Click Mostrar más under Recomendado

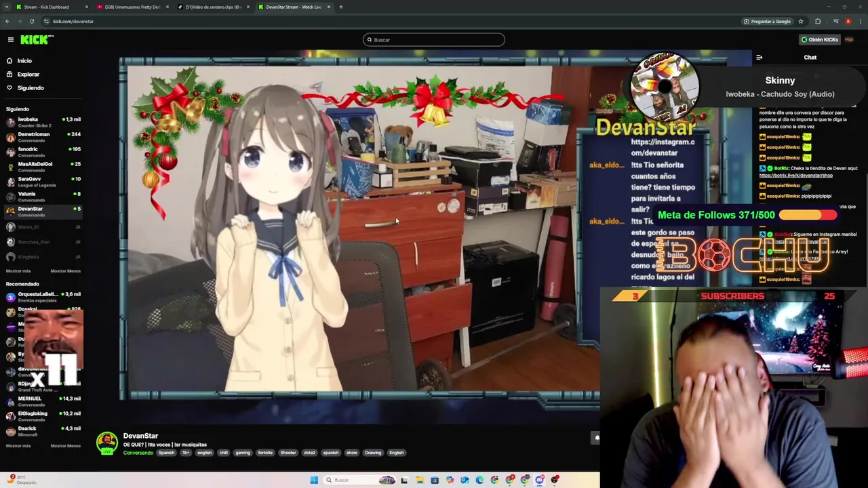click(18, 446)
